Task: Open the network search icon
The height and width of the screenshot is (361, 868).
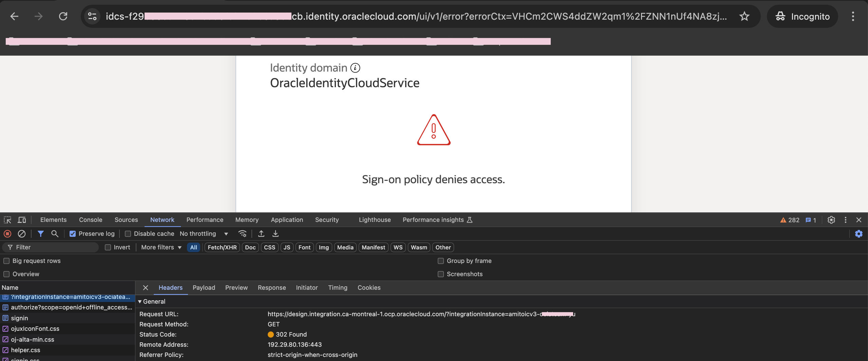Action: (x=55, y=233)
